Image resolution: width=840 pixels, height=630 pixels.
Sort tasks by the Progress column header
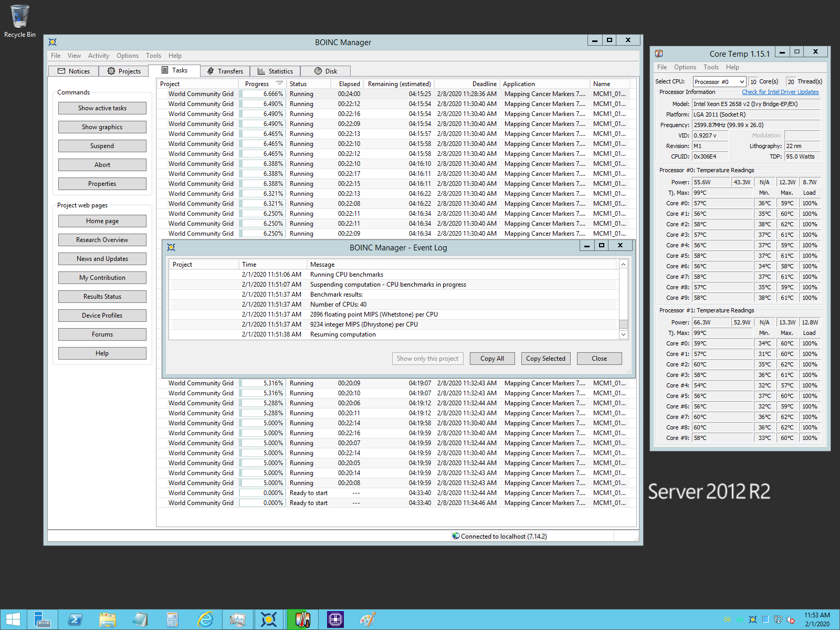(x=263, y=84)
